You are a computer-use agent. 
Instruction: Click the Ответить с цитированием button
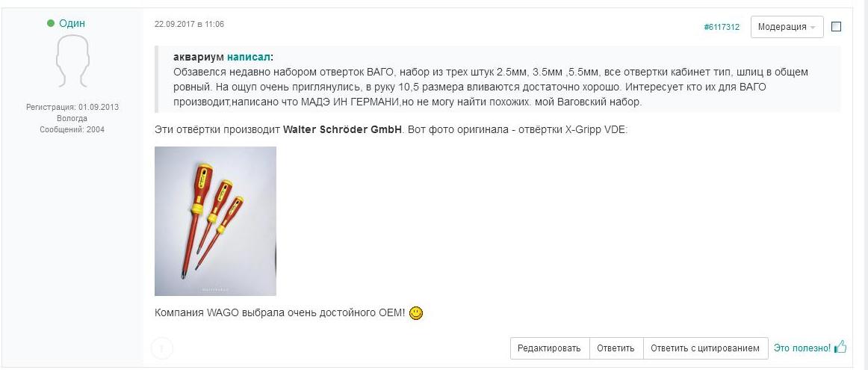tap(705, 348)
